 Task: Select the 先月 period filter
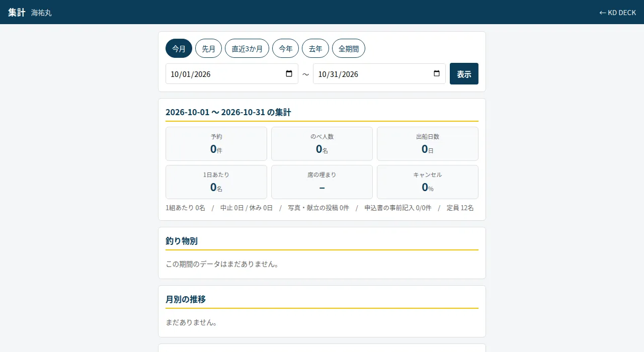tap(209, 48)
